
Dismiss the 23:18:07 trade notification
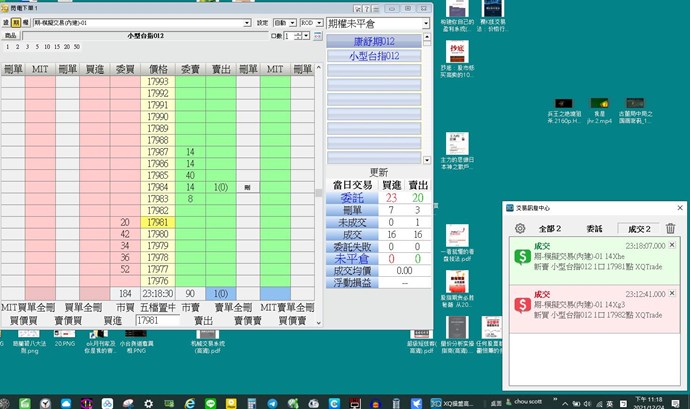tap(672, 245)
